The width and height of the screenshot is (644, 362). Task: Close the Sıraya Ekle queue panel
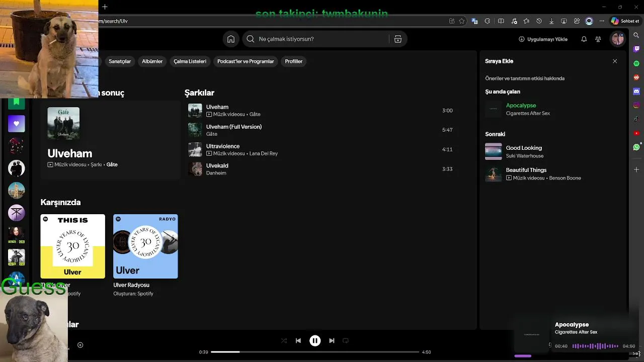click(615, 61)
